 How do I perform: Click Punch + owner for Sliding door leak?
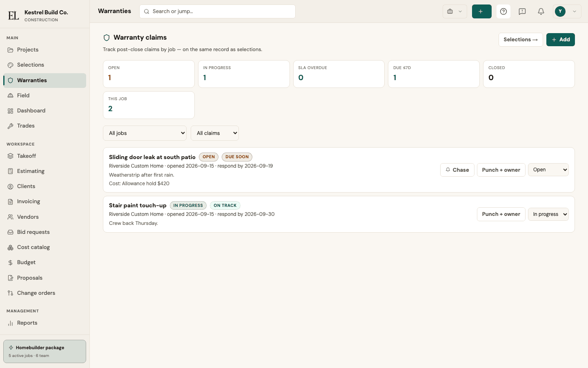(x=501, y=170)
